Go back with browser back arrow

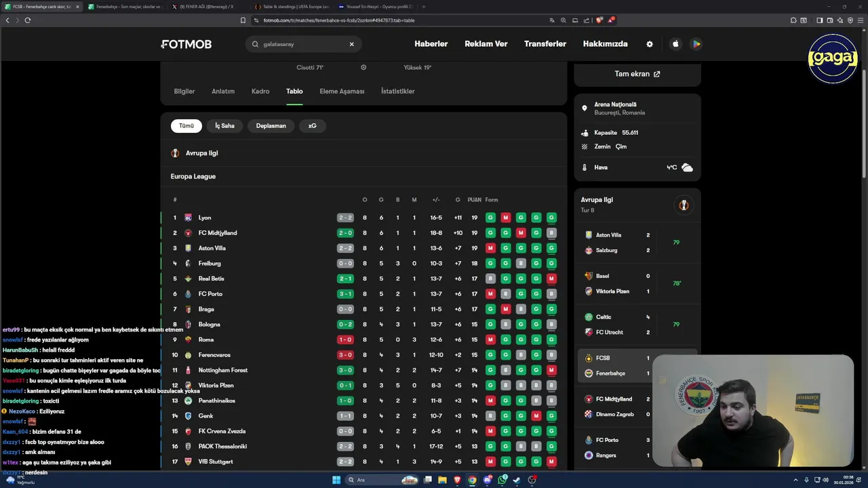click(7, 20)
